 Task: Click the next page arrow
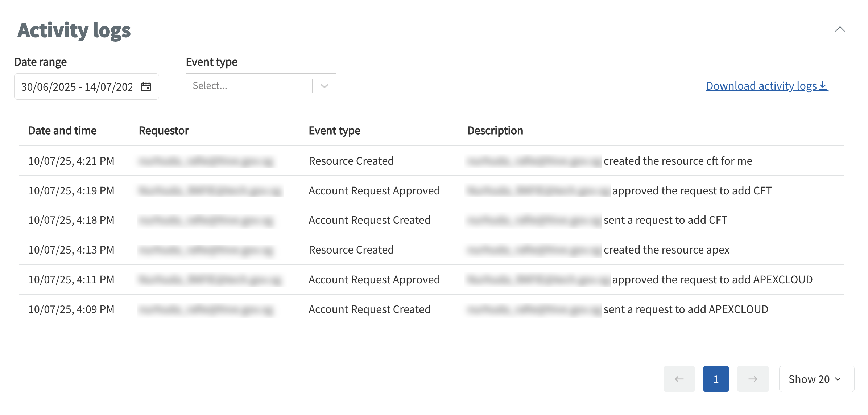tap(753, 379)
